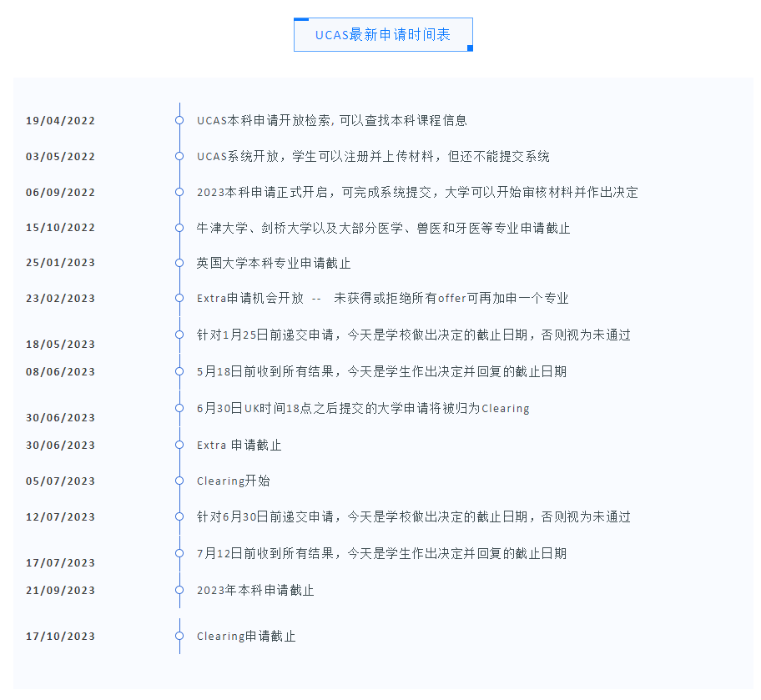Click the timeline marker for 英国大学本科专业申请截止
This screenshot has height=700, width=761.
tap(179, 263)
